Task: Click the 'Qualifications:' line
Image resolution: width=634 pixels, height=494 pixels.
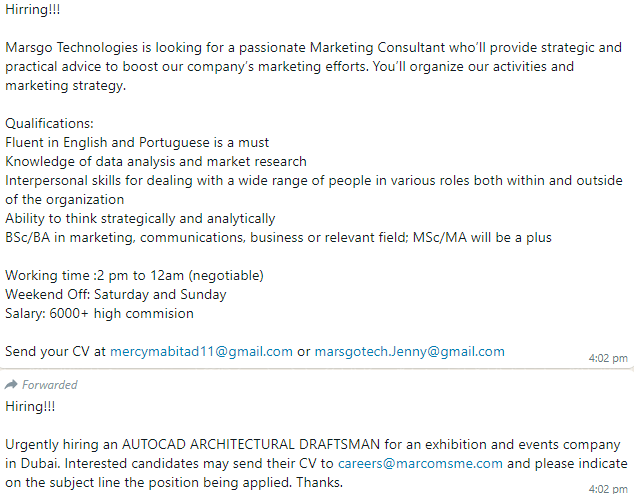Action: [x=49, y=123]
